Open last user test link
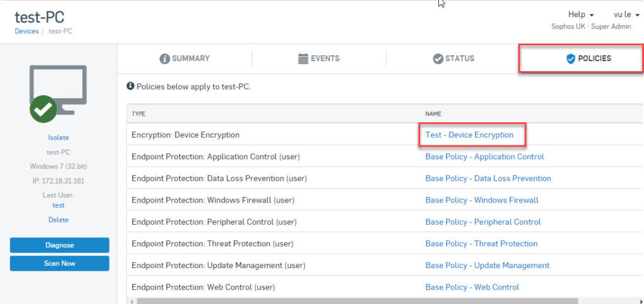Screen dimensions: 644x304 coord(58,205)
